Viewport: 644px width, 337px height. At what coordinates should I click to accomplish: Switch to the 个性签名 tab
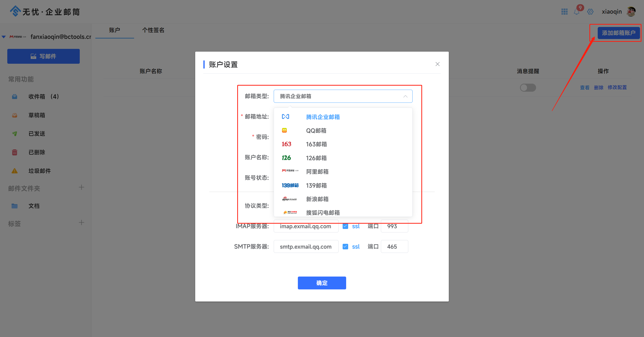tap(153, 30)
